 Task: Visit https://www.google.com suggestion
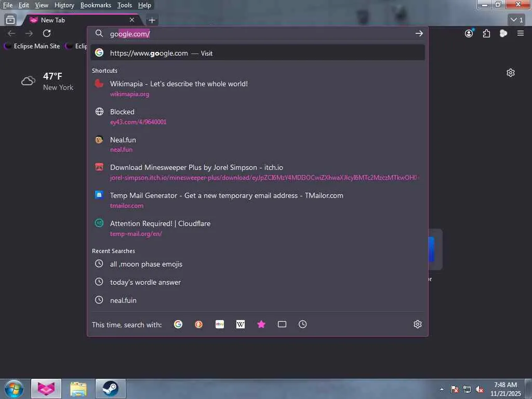click(x=258, y=53)
